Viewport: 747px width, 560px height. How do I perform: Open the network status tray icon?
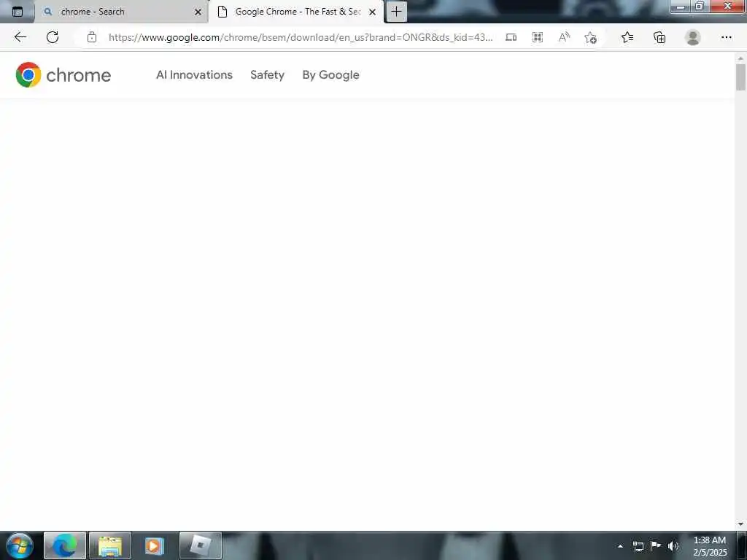[638, 546]
